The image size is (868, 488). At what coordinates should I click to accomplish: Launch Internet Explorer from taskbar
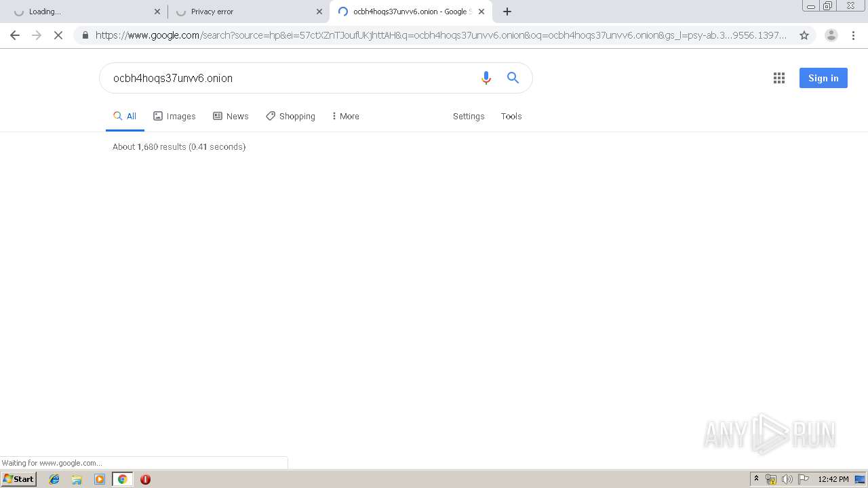coord(54,479)
